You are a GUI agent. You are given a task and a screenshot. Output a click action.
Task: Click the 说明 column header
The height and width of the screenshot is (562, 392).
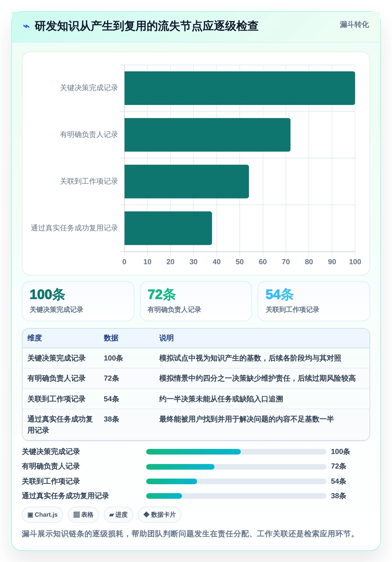[166, 338]
